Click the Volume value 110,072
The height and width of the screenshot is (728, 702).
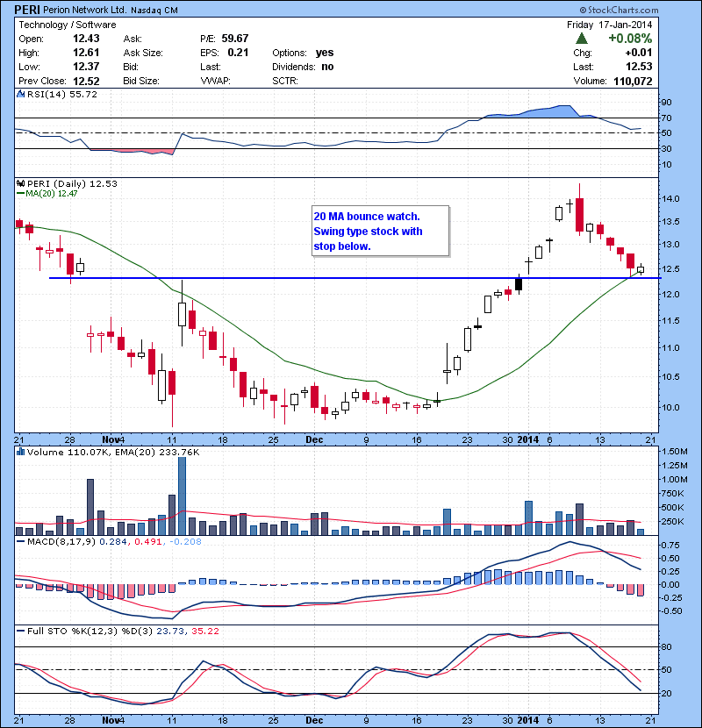pyautogui.click(x=633, y=82)
